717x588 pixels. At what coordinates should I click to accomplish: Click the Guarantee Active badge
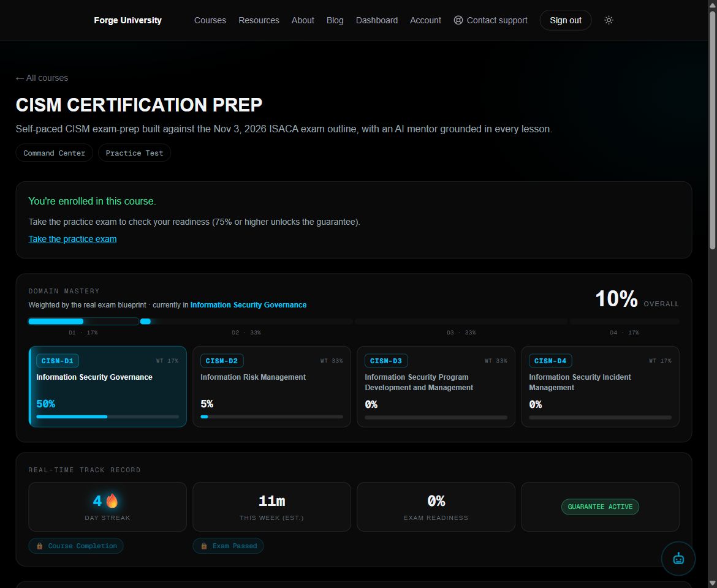click(600, 507)
